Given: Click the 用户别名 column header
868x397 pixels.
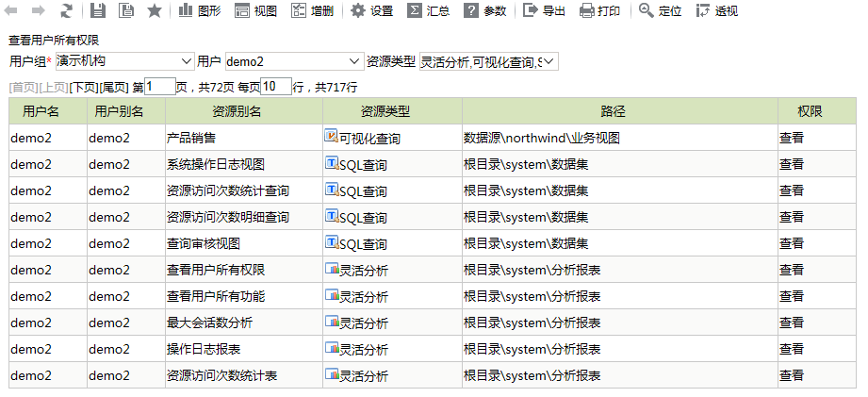Looking at the screenshot, I should point(126,111).
